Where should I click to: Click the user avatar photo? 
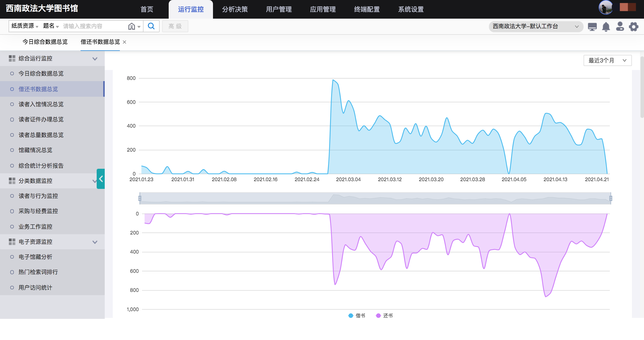click(x=606, y=8)
